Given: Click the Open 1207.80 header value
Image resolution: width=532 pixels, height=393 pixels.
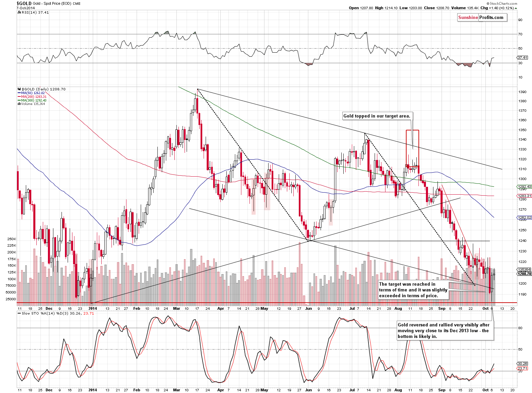Looking at the screenshot, I should click(361, 8).
